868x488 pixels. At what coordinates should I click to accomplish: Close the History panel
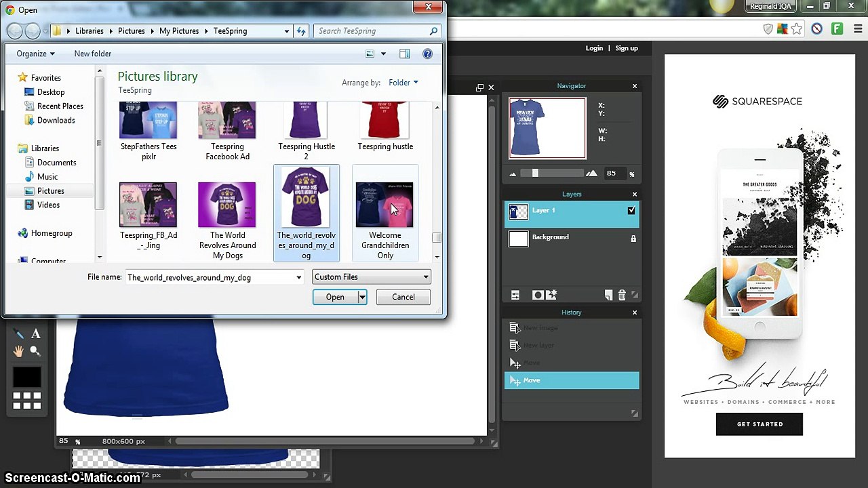635,312
